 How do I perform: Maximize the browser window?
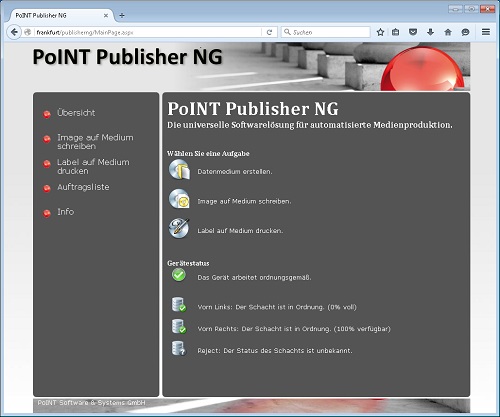(471, 9)
